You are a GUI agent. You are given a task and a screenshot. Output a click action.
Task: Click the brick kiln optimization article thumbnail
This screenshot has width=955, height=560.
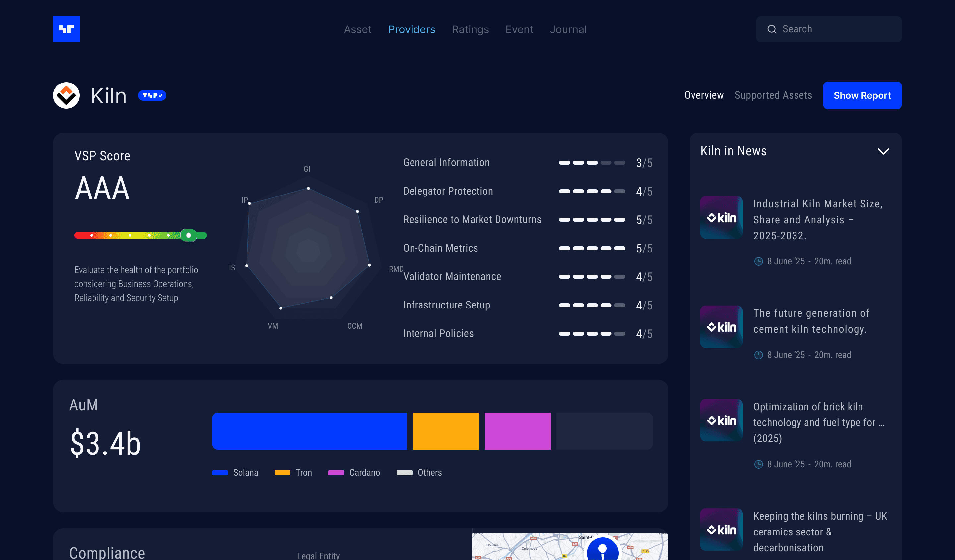tap(721, 420)
